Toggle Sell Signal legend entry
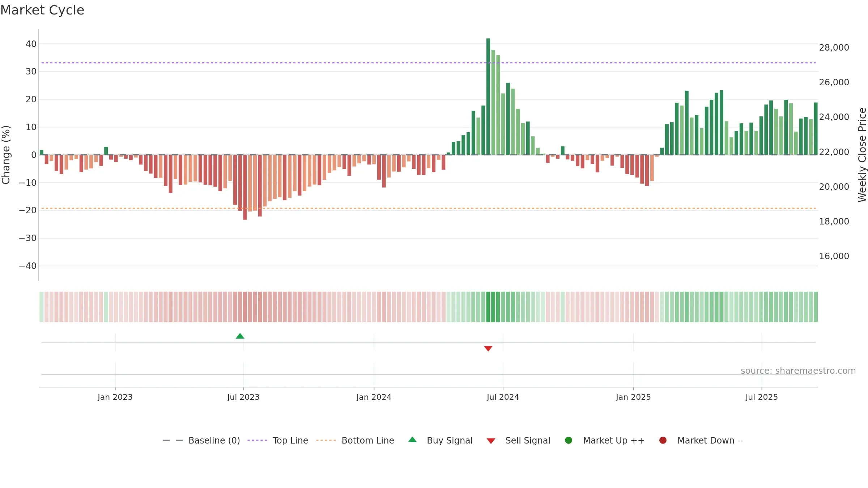 coord(518,440)
